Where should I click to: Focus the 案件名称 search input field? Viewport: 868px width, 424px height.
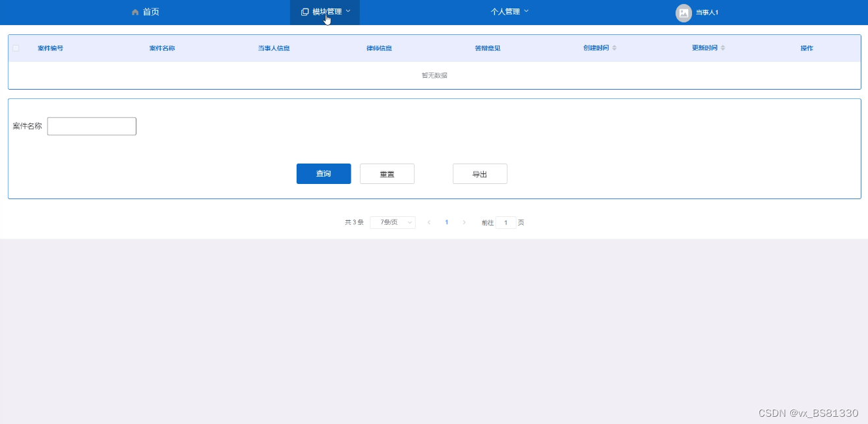click(x=92, y=126)
